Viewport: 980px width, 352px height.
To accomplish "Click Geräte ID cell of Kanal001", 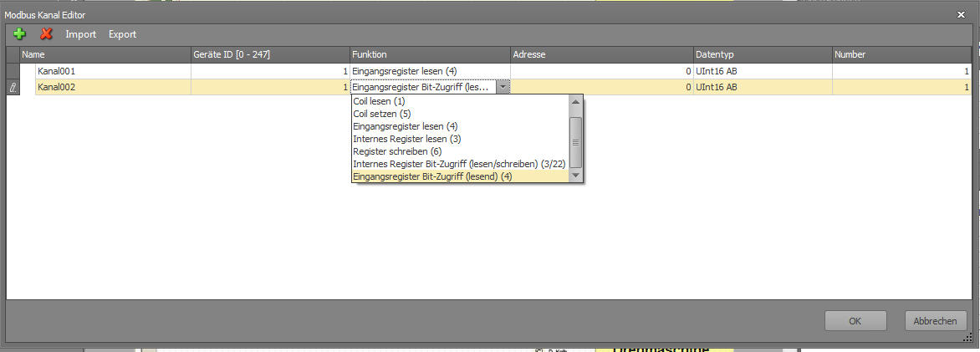I will [270, 71].
